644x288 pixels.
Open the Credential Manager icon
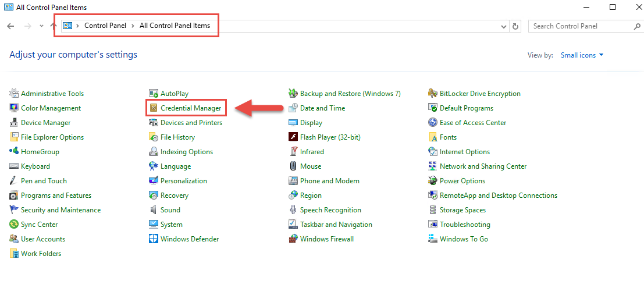point(154,108)
